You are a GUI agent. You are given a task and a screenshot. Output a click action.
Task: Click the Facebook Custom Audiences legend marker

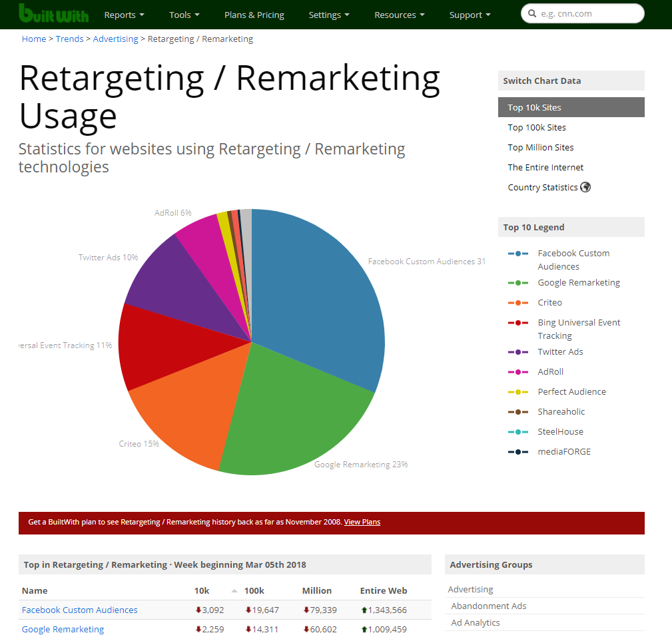pos(517,254)
